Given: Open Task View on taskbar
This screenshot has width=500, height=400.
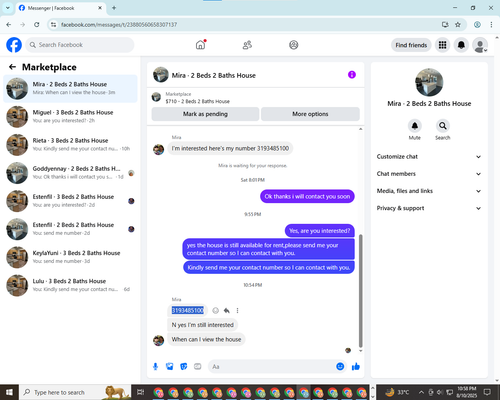Looking at the screenshot, I should [x=141, y=392].
